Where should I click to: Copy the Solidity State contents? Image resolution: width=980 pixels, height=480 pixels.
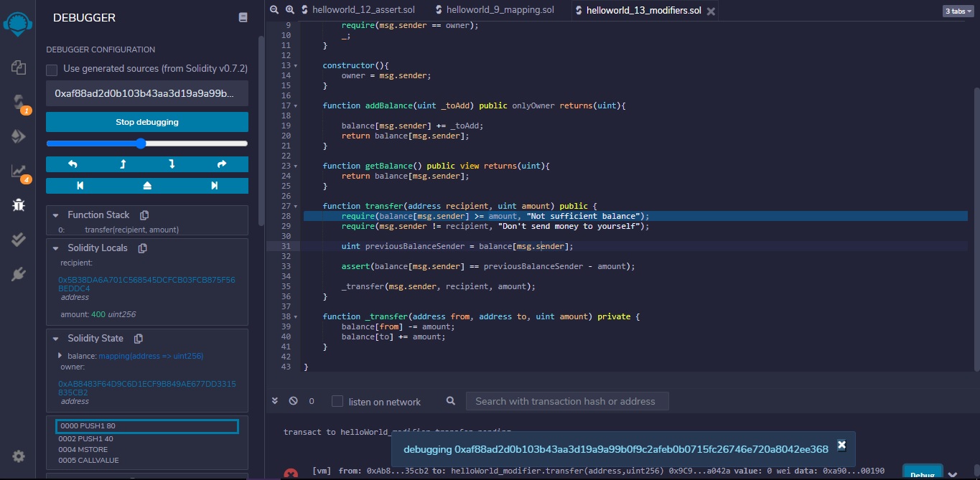point(138,339)
